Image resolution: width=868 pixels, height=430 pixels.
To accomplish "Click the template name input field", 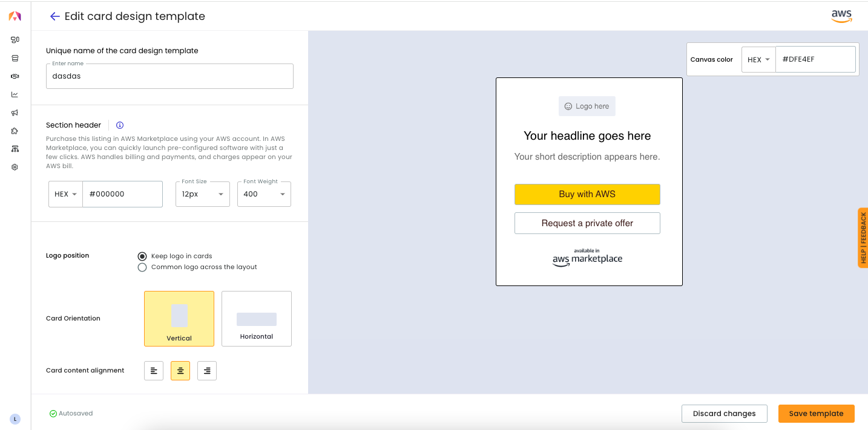I will (169, 77).
